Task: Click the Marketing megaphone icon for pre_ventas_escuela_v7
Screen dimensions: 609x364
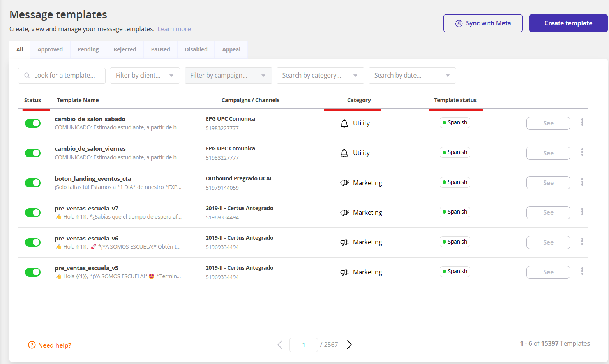Action: click(344, 213)
